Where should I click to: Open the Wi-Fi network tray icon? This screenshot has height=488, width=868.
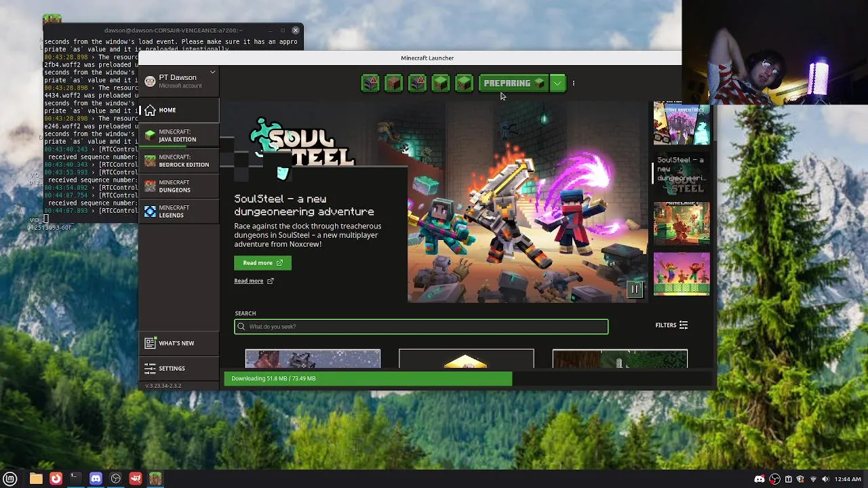pyautogui.click(x=813, y=479)
